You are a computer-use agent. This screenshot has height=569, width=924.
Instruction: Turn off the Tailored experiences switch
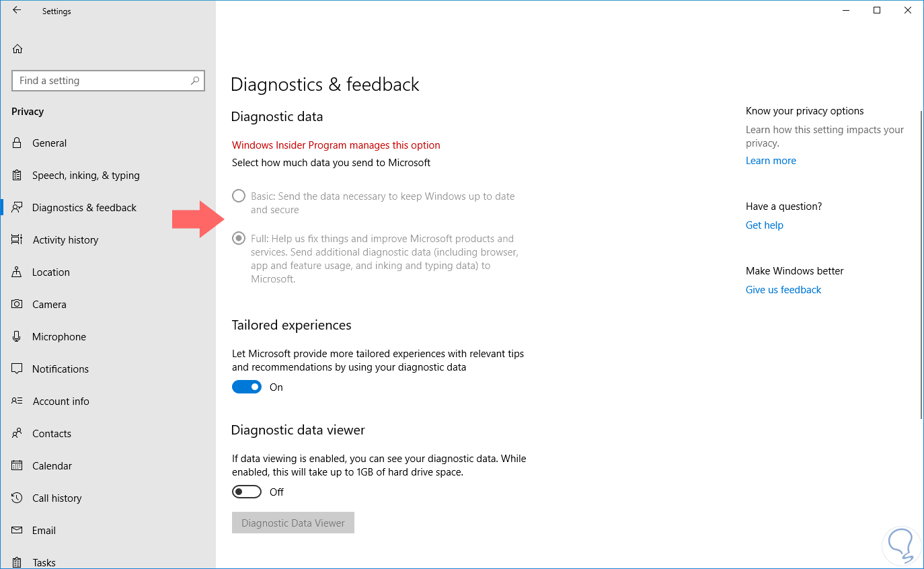[247, 387]
